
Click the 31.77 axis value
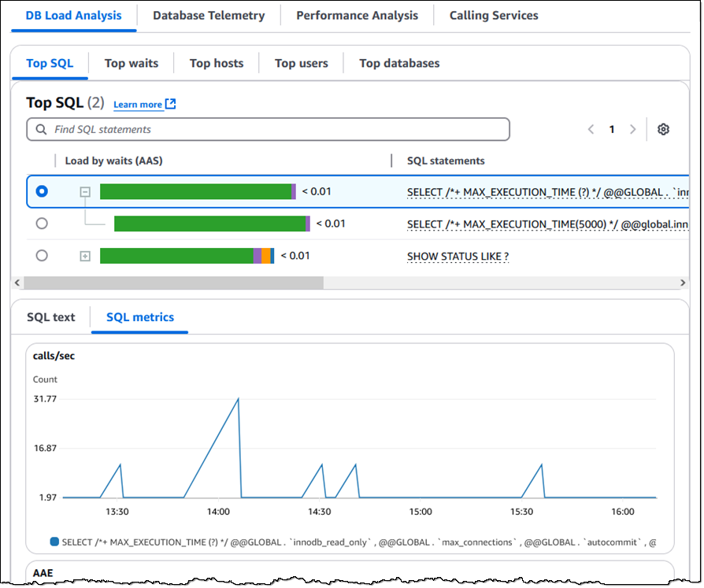(x=45, y=399)
